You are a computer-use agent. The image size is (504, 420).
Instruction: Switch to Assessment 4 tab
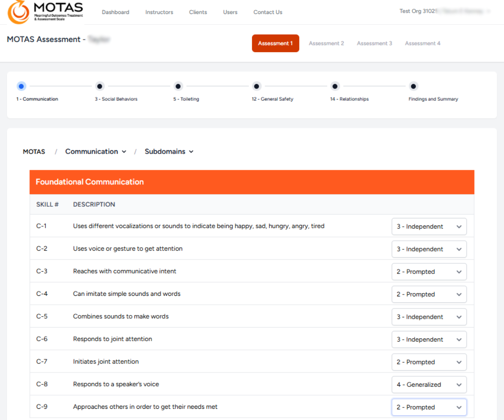point(422,43)
